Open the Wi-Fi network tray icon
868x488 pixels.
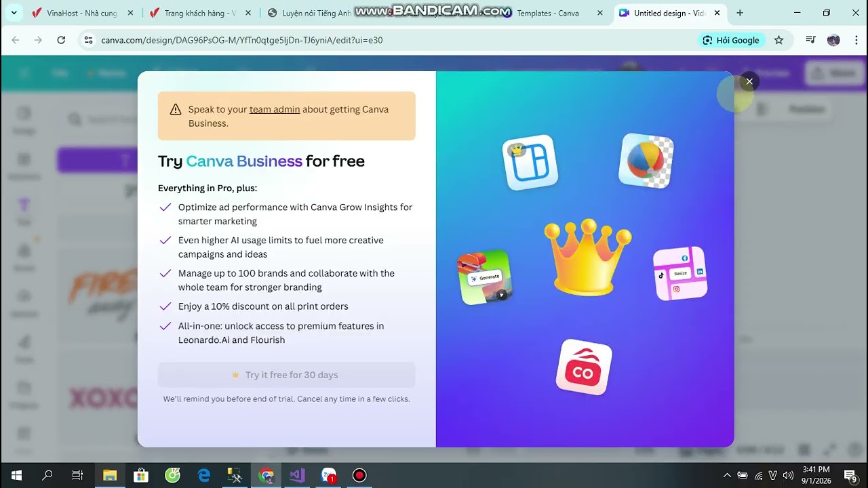(x=758, y=475)
